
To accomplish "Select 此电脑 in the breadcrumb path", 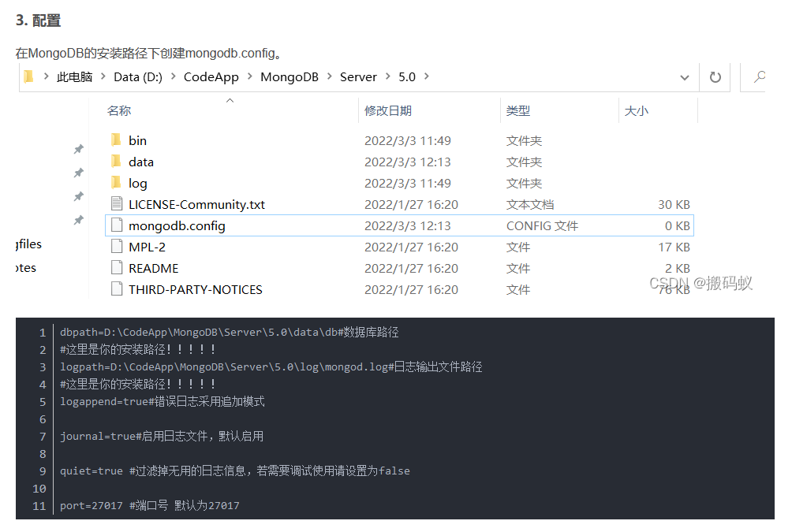I will pos(74,76).
